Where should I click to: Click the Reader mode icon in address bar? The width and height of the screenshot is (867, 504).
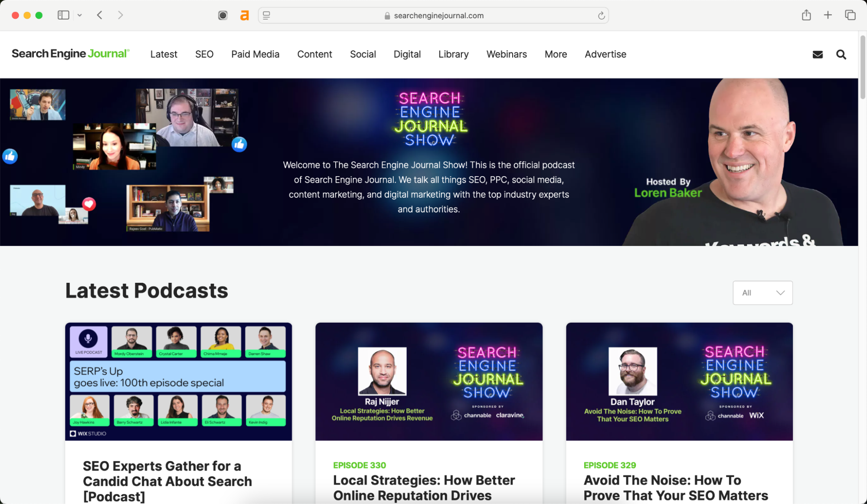pyautogui.click(x=266, y=15)
